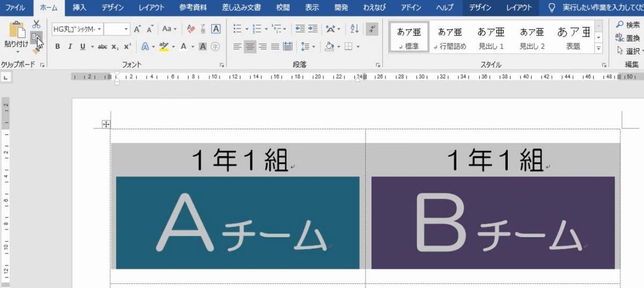
Task: Open Clipboard pane launcher icon
Action: (42, 65)
